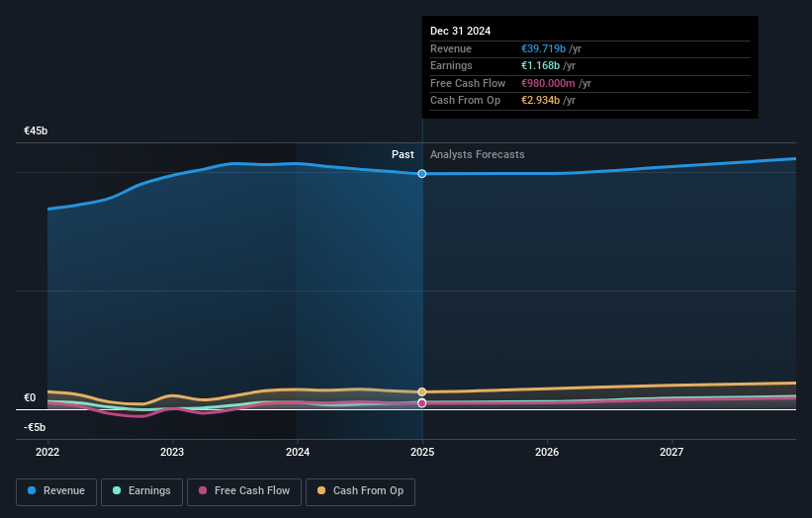Click the Cash From Op label in tooltip
This screenshot has width=812, height=518.
(465, 101)
